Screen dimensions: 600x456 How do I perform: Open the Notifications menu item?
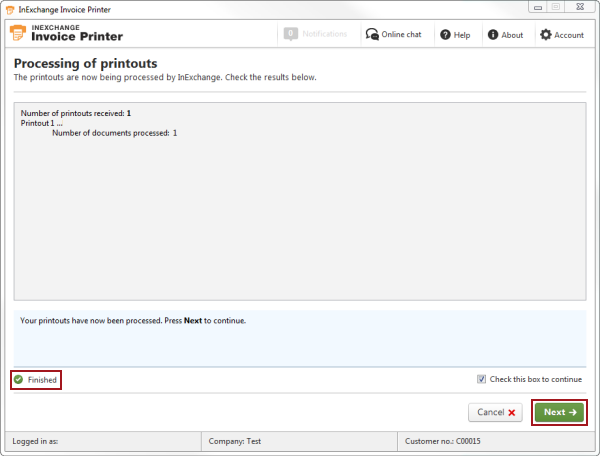[x=316, y=34]
